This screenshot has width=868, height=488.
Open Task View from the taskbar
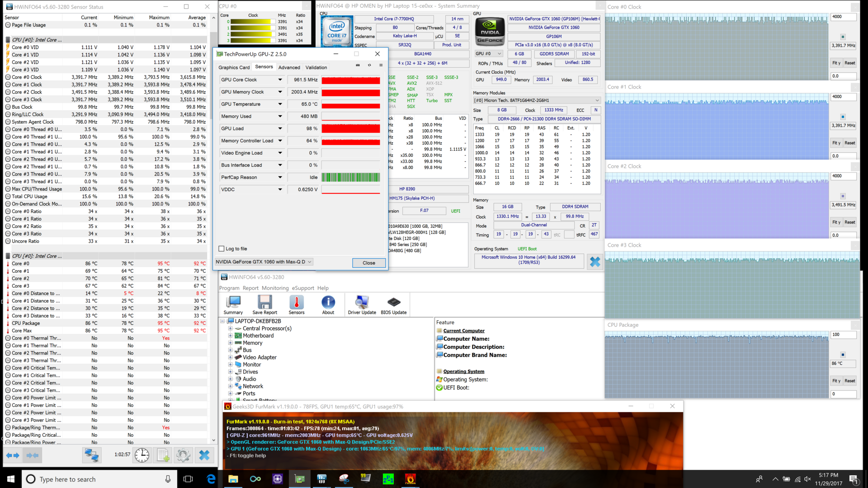pyautogui.click(x=188, y=479)
